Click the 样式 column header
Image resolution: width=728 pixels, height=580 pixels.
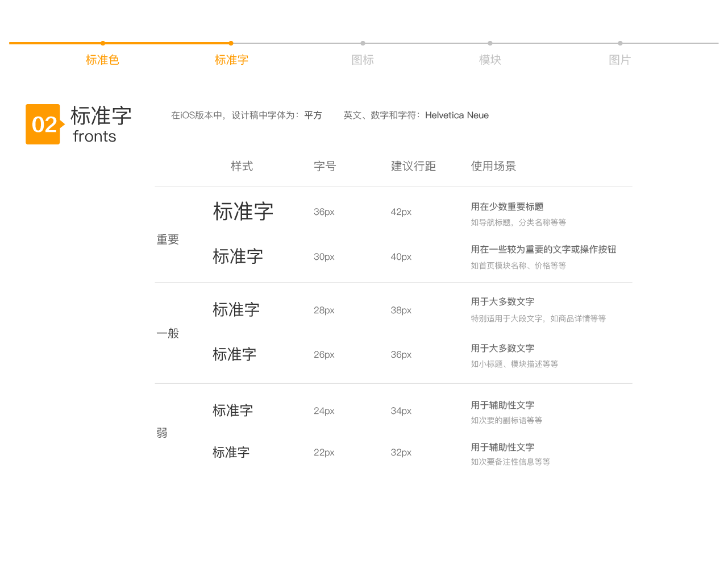click(x=242, y=166)
